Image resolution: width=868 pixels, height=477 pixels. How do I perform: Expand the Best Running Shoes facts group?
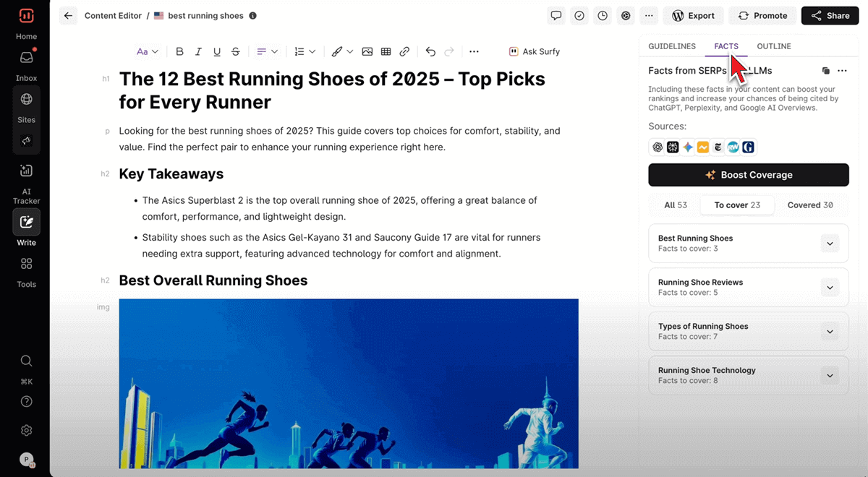[830, 244]
